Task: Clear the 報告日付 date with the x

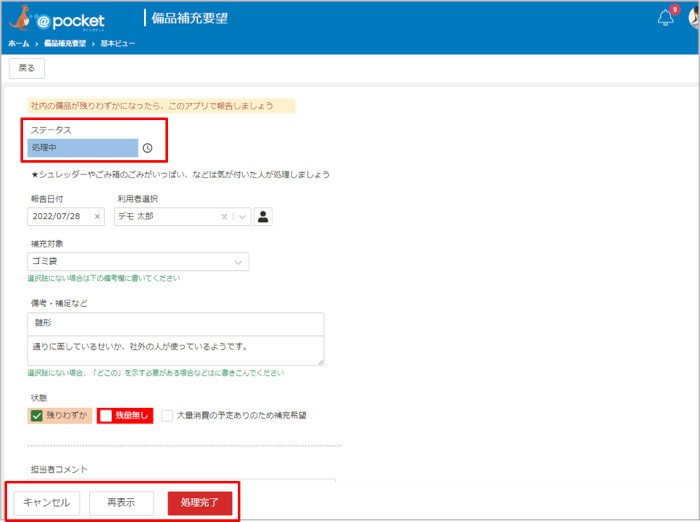Action: (97, 217)
